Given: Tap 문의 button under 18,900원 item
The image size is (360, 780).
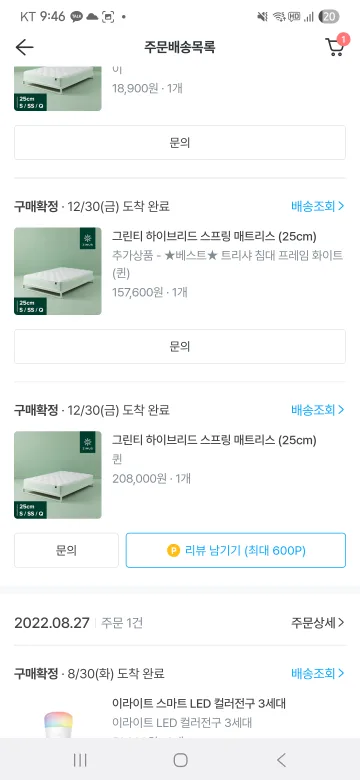Looking at the screenshot, I should [x=180, y=143].
